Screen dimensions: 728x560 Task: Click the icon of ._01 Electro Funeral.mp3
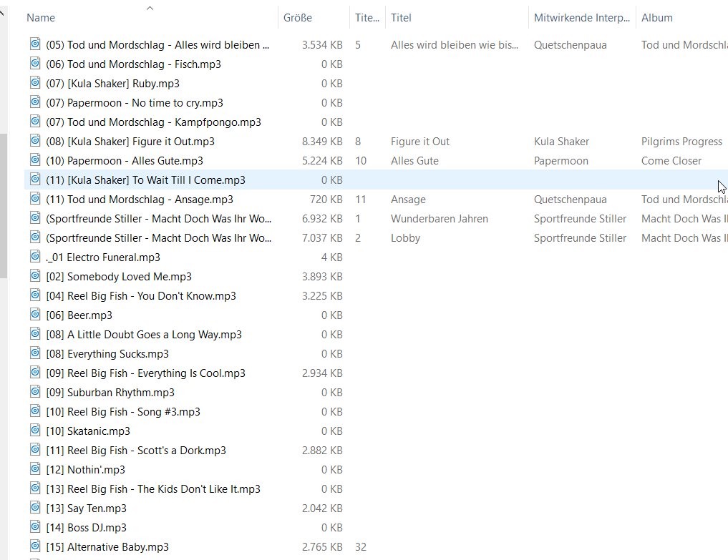[x=35, y=256]
